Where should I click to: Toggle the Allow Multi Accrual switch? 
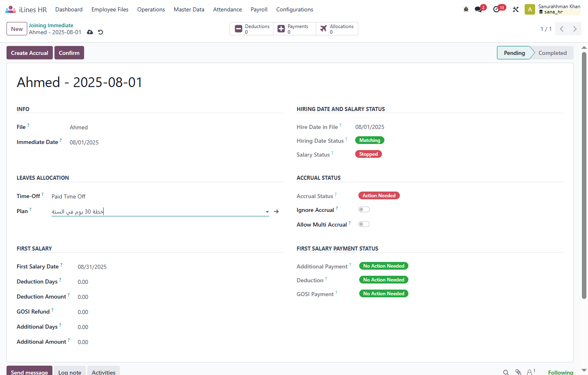pyautogui.click(x=364, y=225)
